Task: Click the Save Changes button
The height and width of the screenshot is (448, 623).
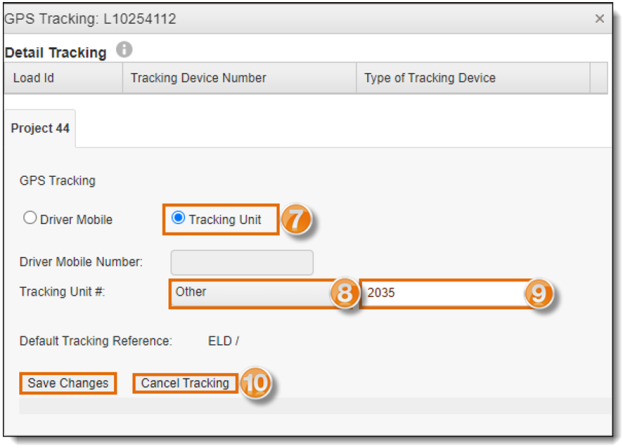Action: (x=68, y=383)
